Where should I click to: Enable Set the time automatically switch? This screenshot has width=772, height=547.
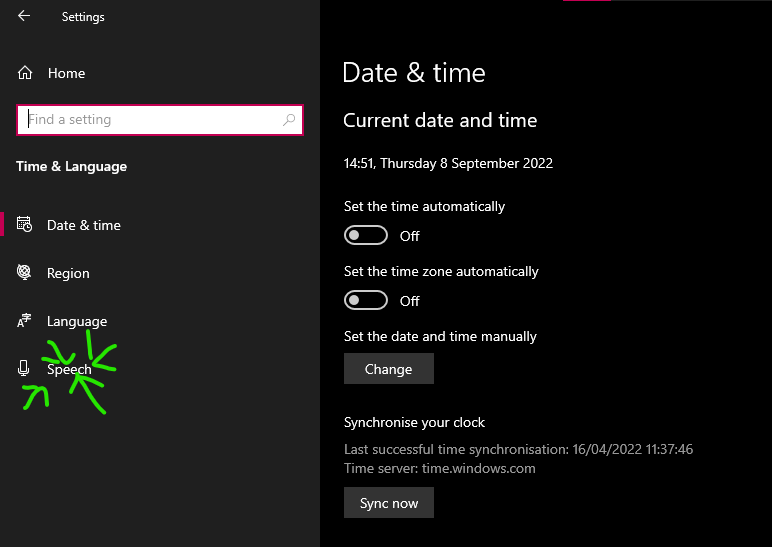[366, 236]
